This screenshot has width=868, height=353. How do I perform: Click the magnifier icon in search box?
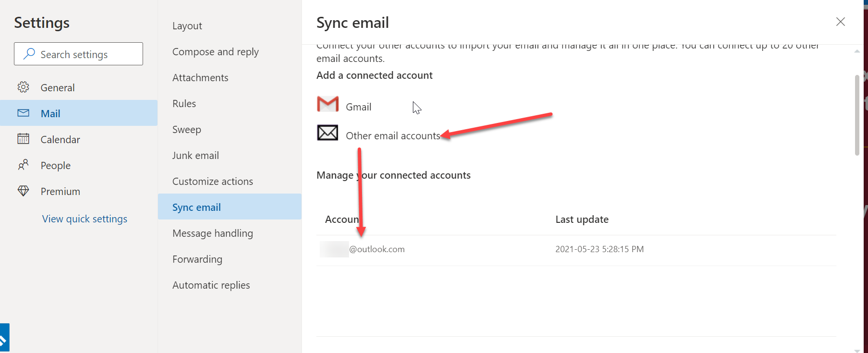(x=29, y=54)
